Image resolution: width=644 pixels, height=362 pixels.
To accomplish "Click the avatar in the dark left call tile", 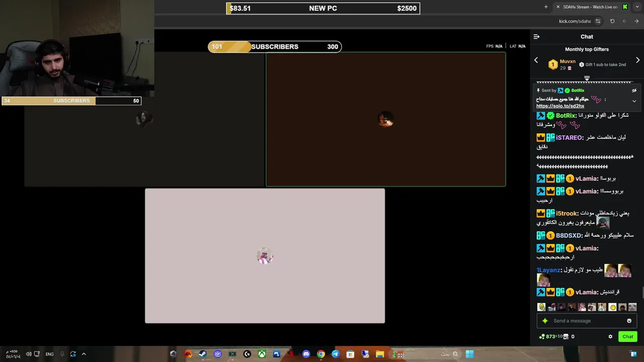I will (144, 119).
